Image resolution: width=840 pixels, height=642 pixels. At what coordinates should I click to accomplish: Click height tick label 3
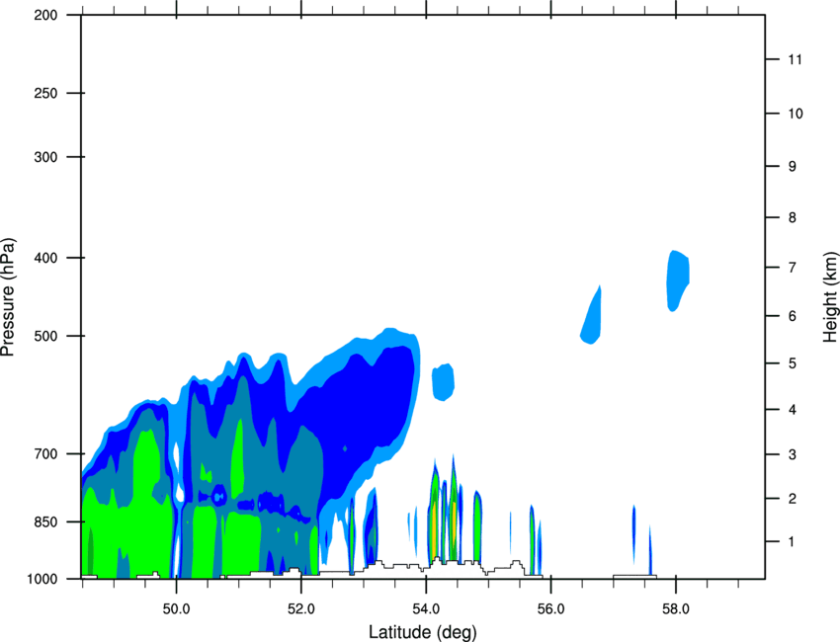point(793,454)
